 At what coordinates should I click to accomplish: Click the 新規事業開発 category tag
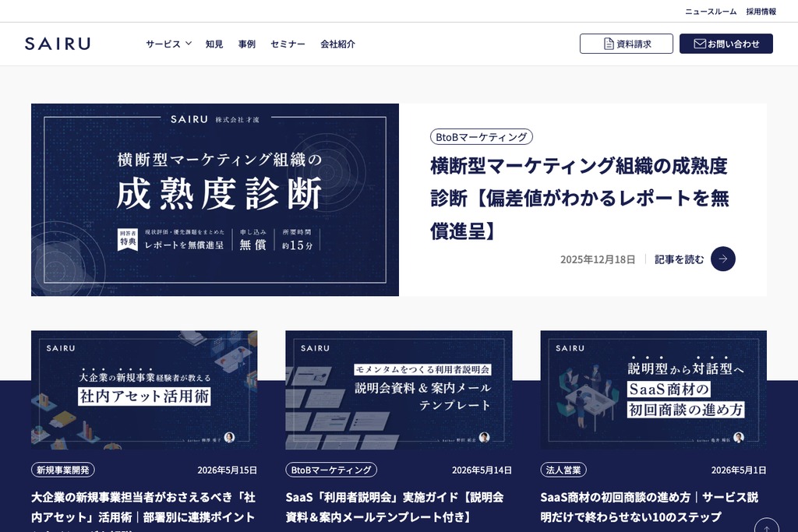coord(63,470)
